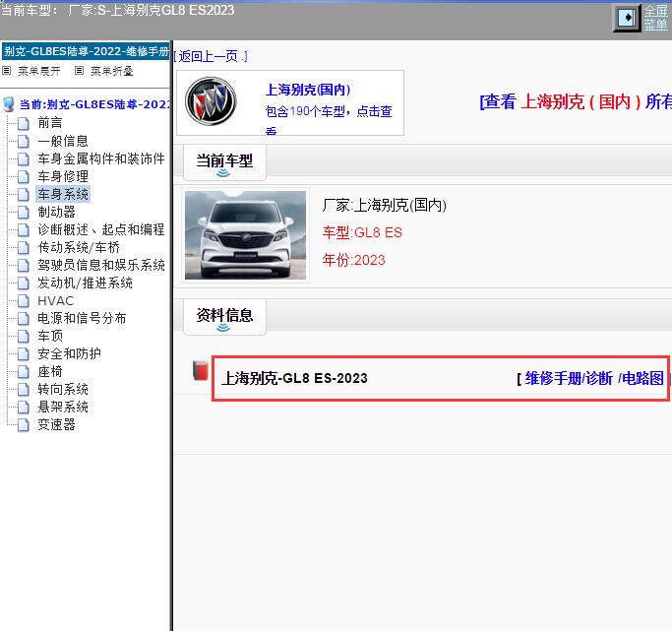The image size is (672, 631).
Task: Click the full-screen menu toggle icon
Action: (x=629, y=18)
